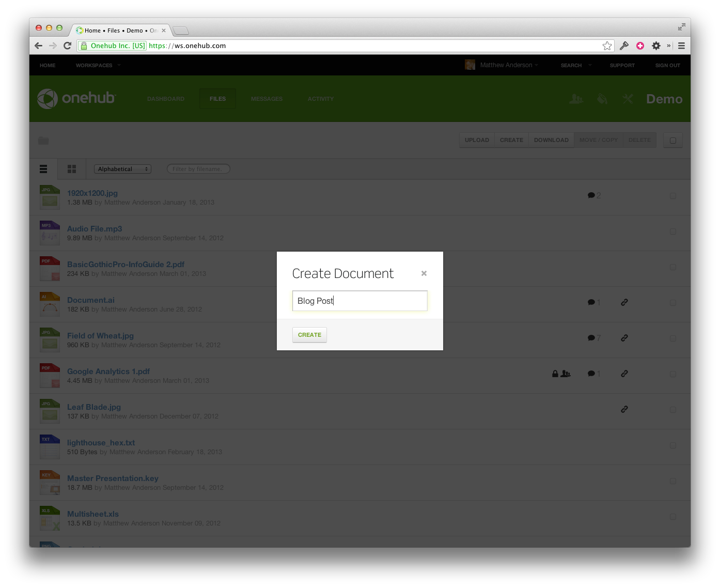Bookmark page with the star icon

tap(607, 46)
